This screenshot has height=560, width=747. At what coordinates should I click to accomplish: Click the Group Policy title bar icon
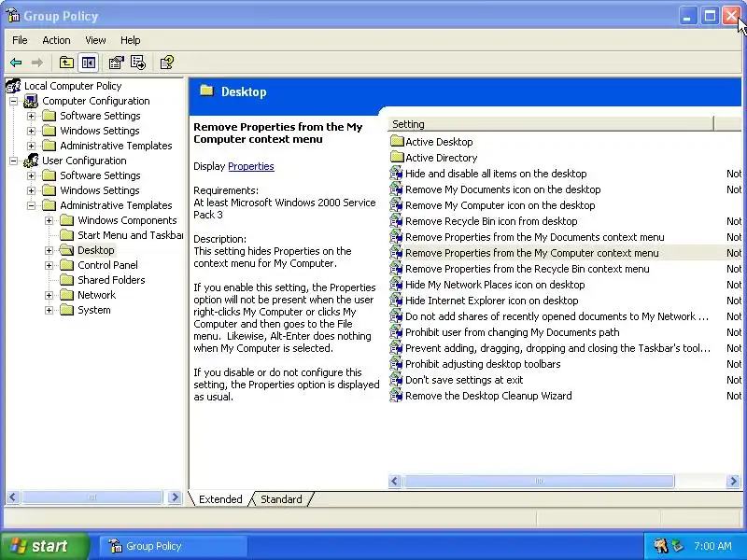pos(13,16)
